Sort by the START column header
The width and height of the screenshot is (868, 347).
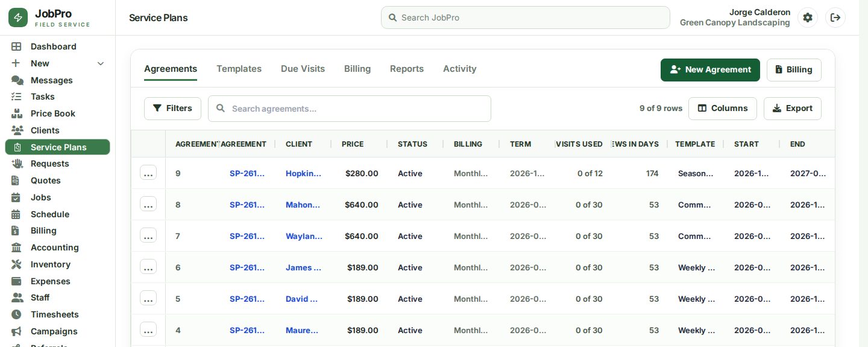746,144
